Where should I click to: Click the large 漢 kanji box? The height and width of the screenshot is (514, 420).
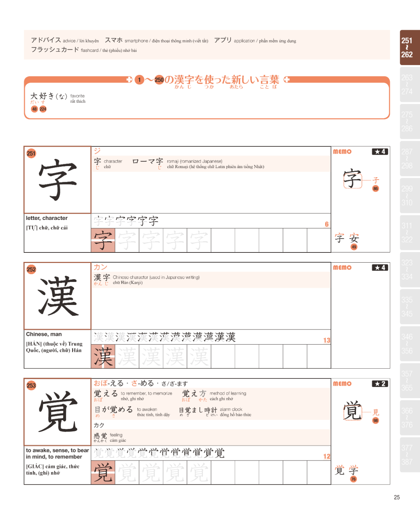(x=57, y=296)
